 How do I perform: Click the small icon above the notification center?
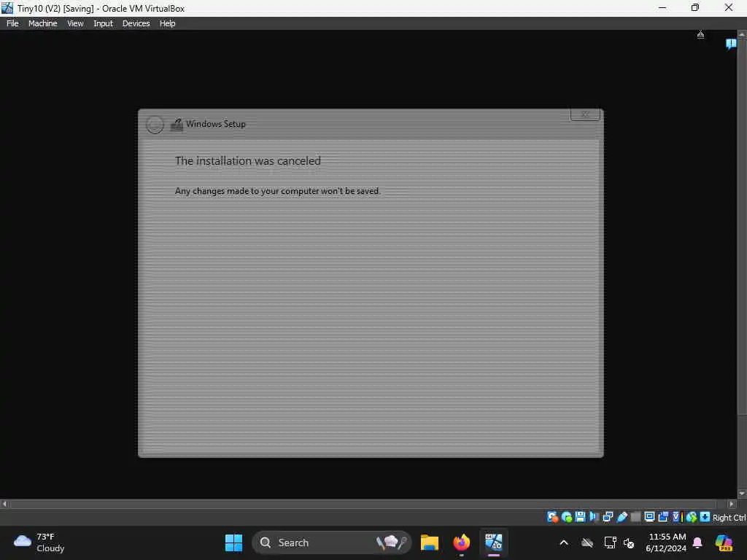click(700, 34)
